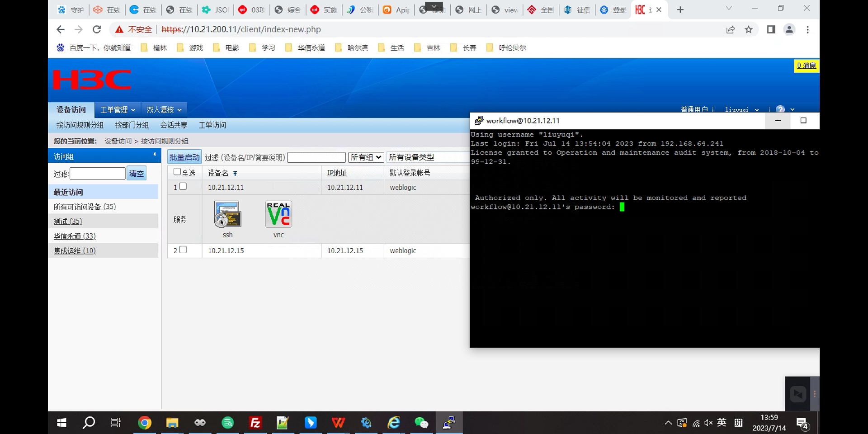Focus the device name/IP filter input
868x434 pixels.
coord(316,157)
